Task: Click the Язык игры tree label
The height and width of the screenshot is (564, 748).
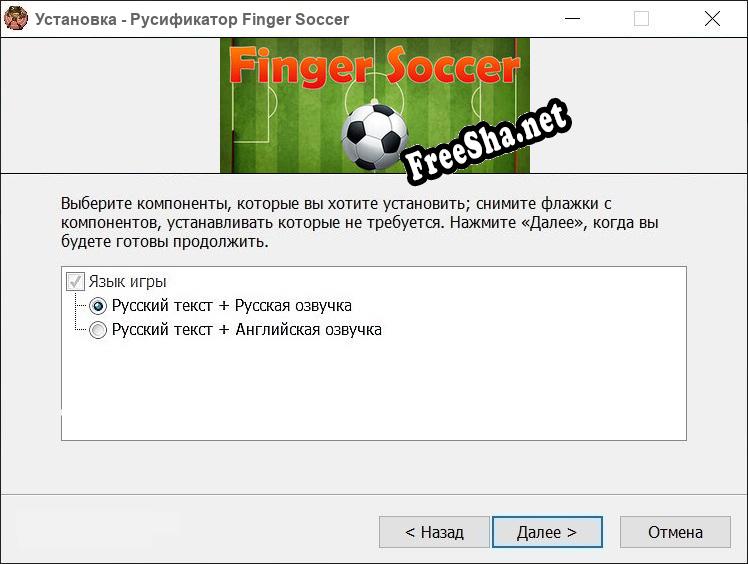Action: point(127,282)
